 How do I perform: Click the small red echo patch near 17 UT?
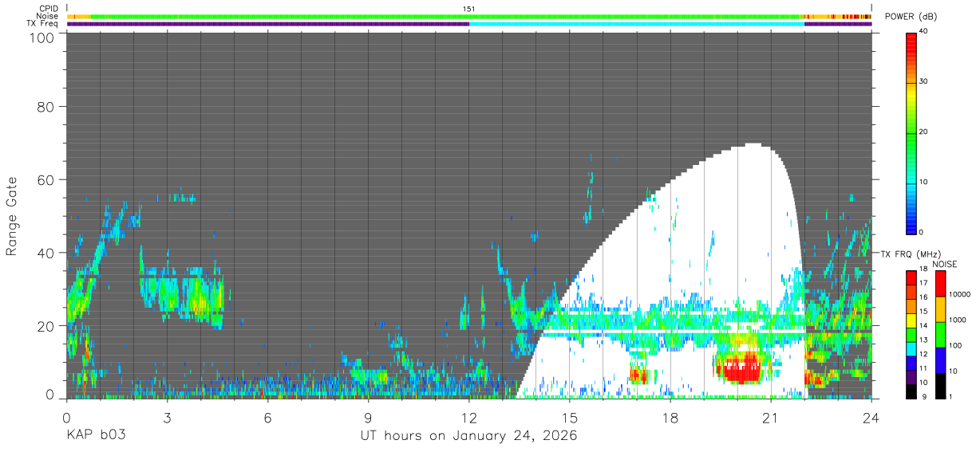(x=638, y=374)
